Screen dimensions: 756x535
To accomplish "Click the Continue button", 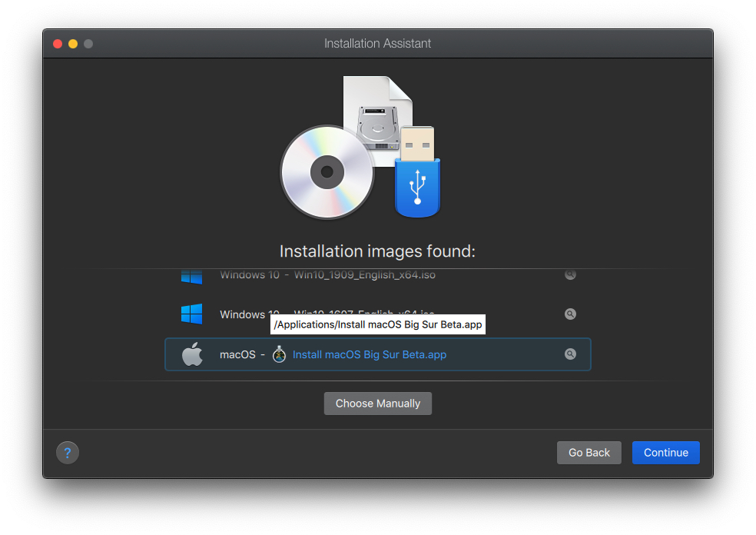I will (x=665, y=453).
